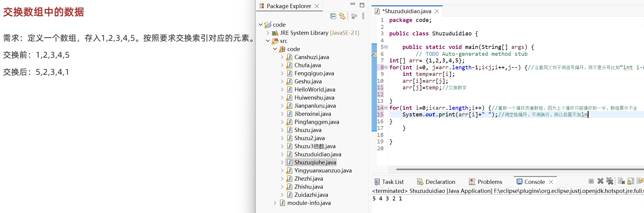This screenshot has width=644, height=213.
Task: Collapse the code project node
Action: coord(260,25)
